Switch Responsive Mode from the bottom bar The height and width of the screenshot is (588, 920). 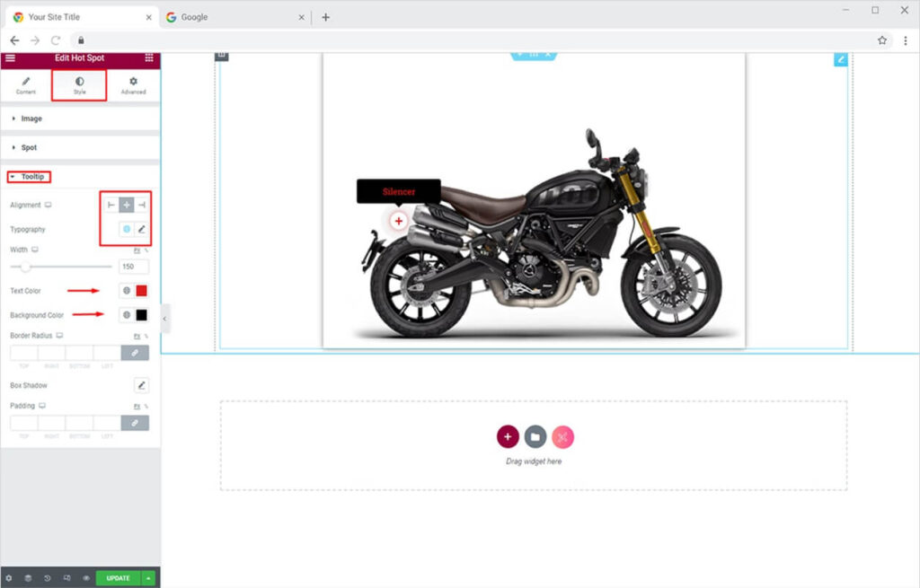(x=67, y=578)
